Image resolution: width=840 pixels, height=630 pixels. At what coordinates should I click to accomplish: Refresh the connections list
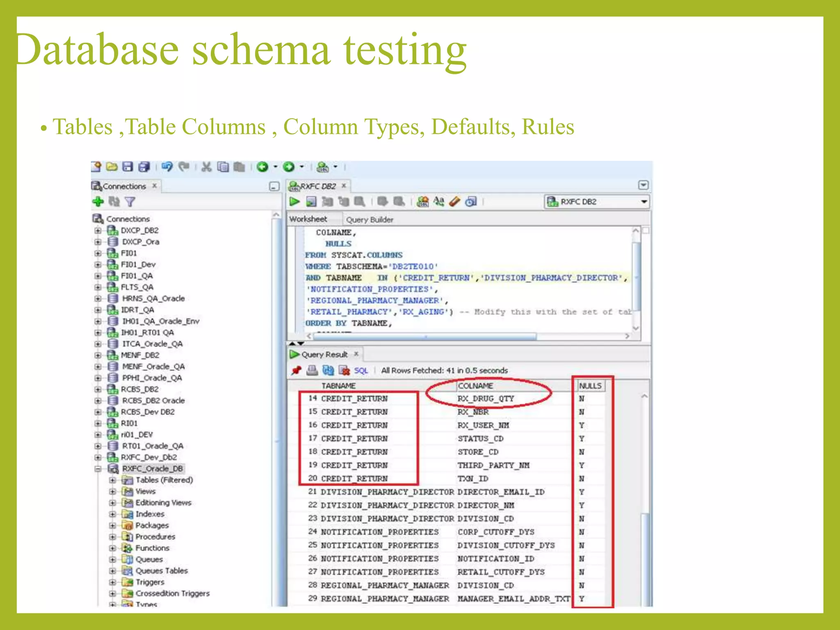tap(114, 202)
